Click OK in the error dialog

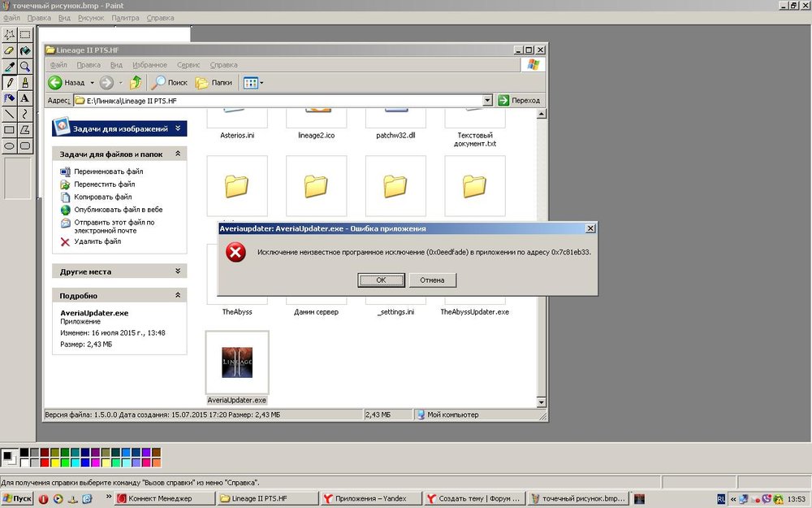pos(381,280)
